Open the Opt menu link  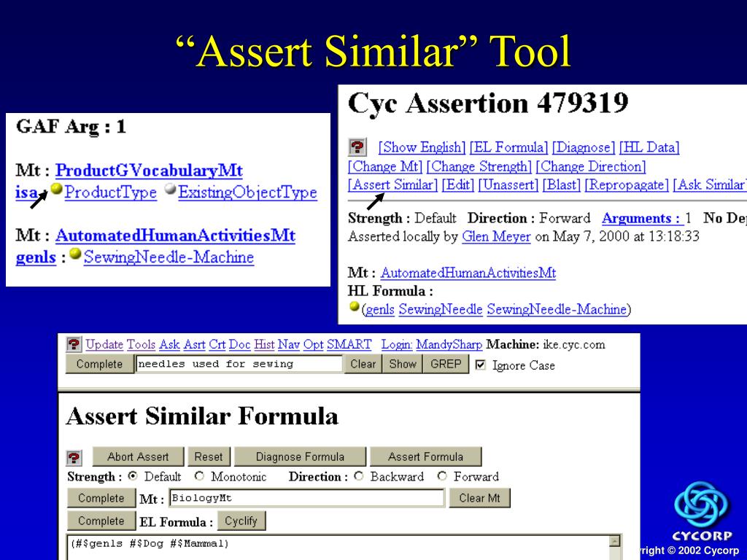click(x=314, y=344)
